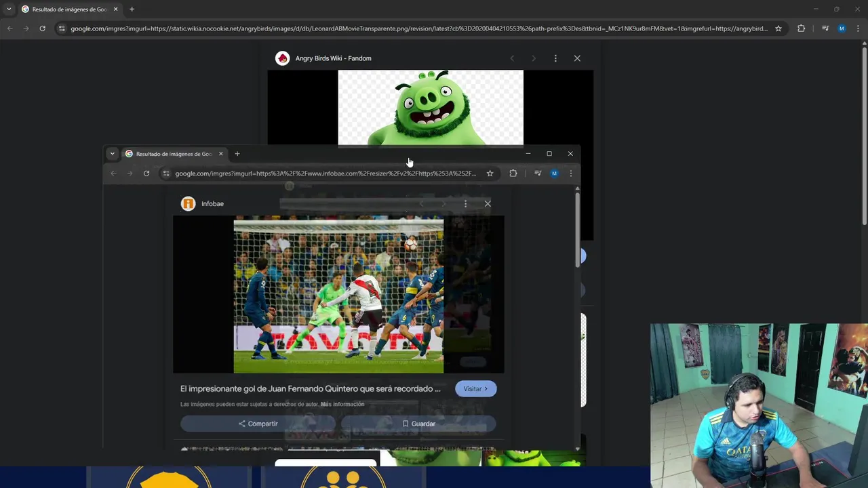Close the tab in back Chrome window
The width and height of the screenshot is (868, 488).
115,9
